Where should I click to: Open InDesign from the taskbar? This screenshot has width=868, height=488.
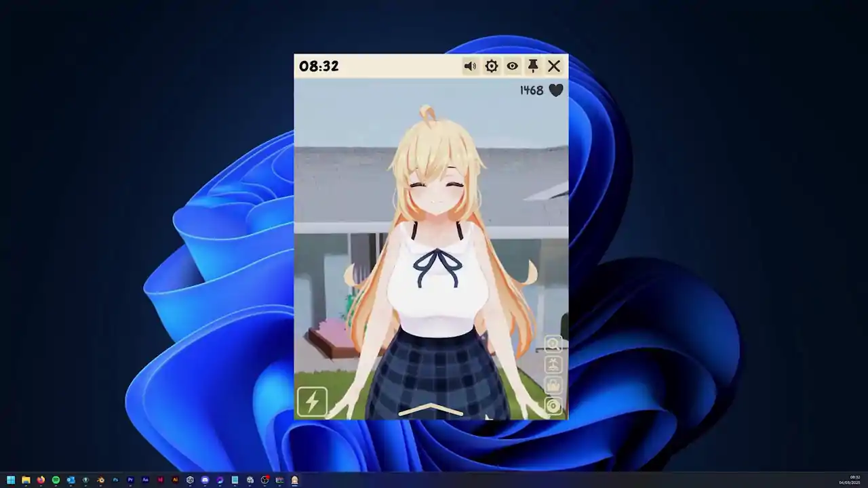[x=160, y=480]
